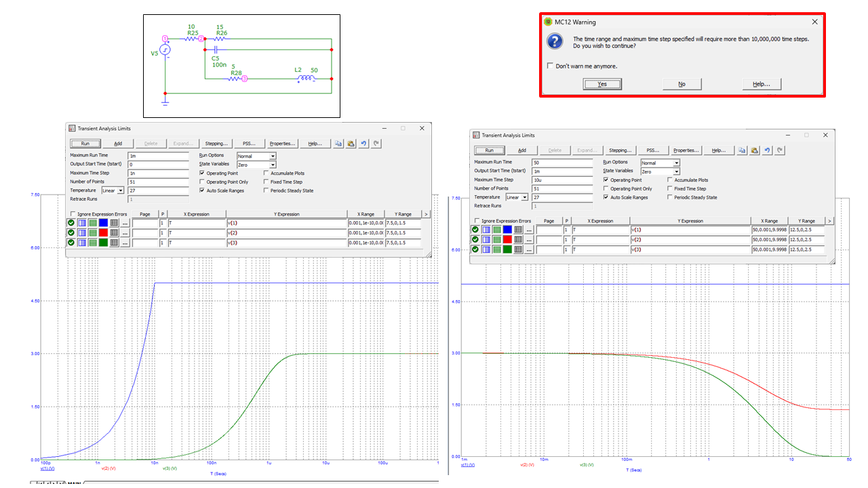Open Stepping... in the 1n time-step dialog

[x=217, y=144]
